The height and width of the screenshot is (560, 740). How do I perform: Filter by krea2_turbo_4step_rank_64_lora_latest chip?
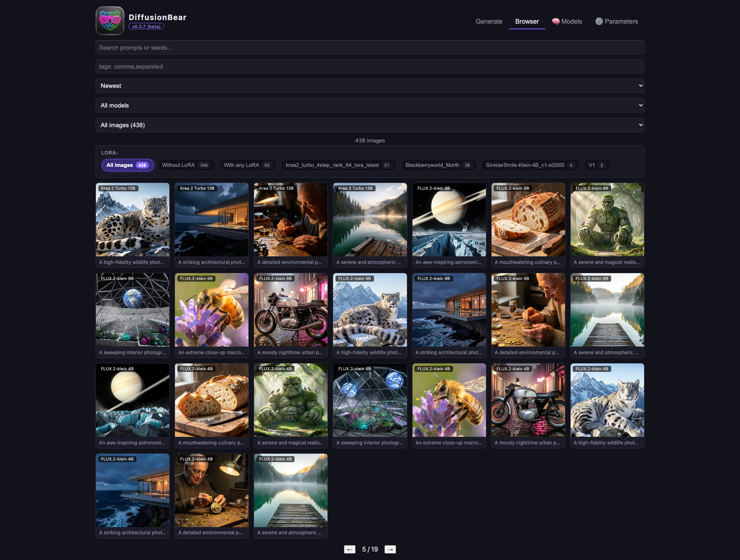(x=339, y=165)
